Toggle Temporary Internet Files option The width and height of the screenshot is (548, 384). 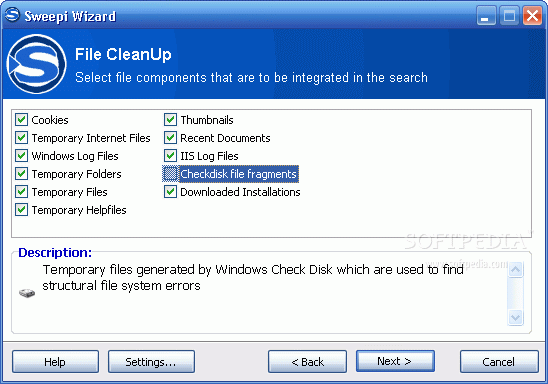(x=21, y=138)
